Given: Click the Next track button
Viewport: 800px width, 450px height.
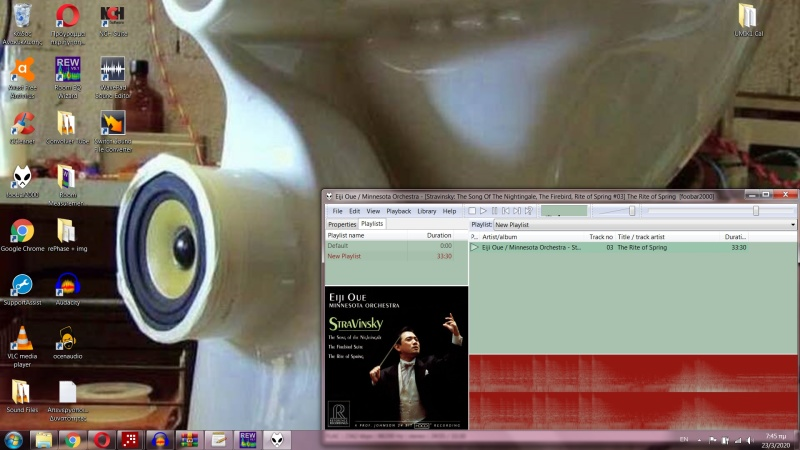Looking at the screenshot, I should tap(517, 211).
